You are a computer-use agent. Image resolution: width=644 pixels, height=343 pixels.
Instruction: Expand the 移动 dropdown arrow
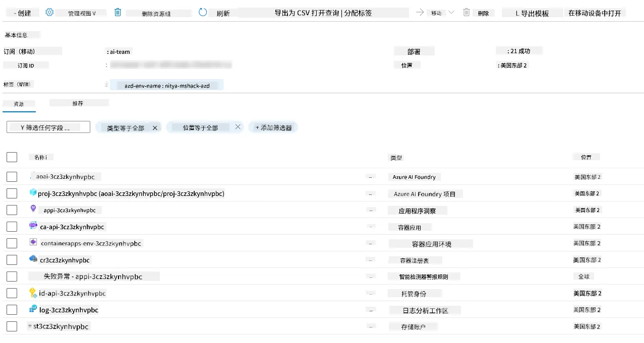point(451,13)
